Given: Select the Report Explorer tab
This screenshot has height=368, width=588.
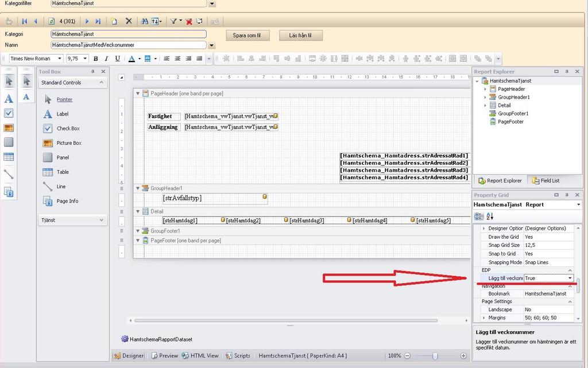Looking at the screenshot, I should 500,181.
